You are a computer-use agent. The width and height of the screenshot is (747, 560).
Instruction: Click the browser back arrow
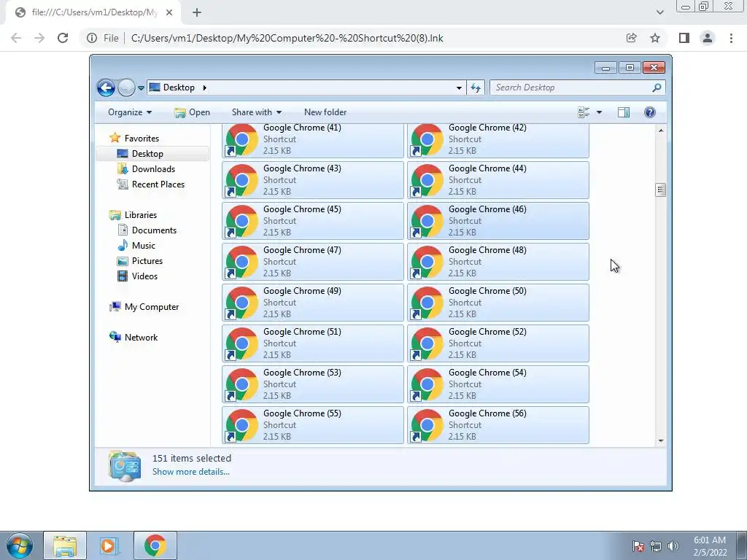tap(16, 38)
